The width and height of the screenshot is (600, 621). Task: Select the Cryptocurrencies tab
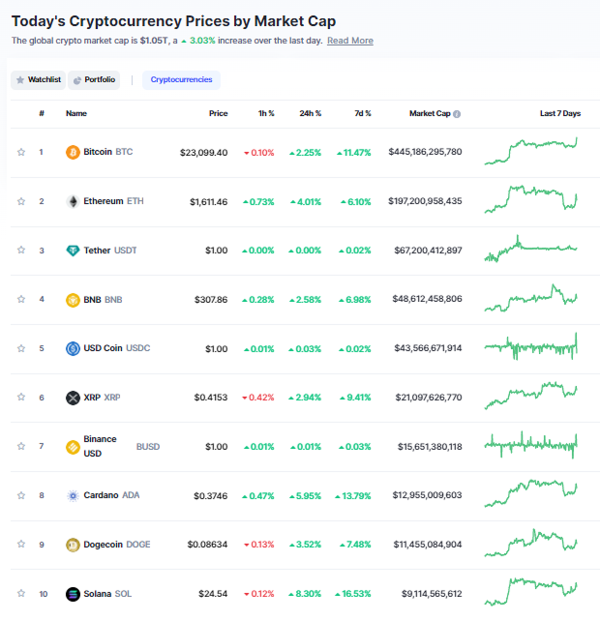(x=181, y=80)
